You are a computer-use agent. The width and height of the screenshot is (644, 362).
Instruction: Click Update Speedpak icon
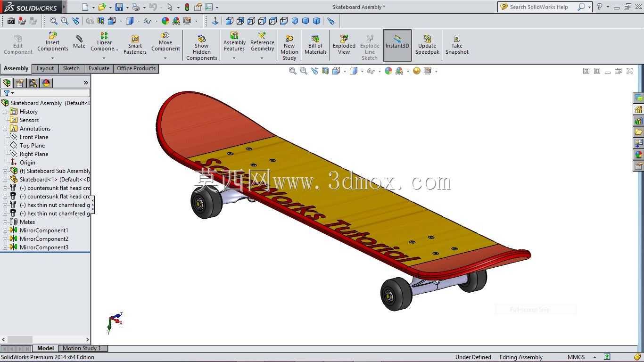click(427, 45)
